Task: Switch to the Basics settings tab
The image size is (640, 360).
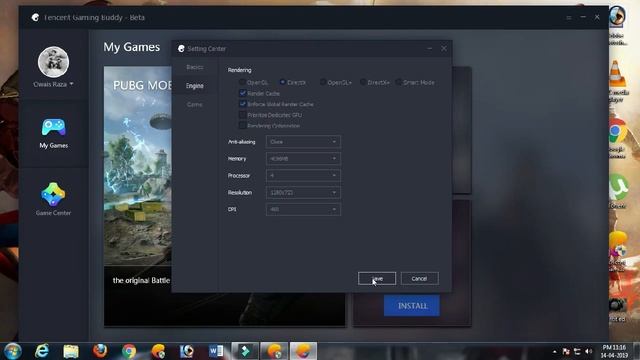Action: click(195, 67)
